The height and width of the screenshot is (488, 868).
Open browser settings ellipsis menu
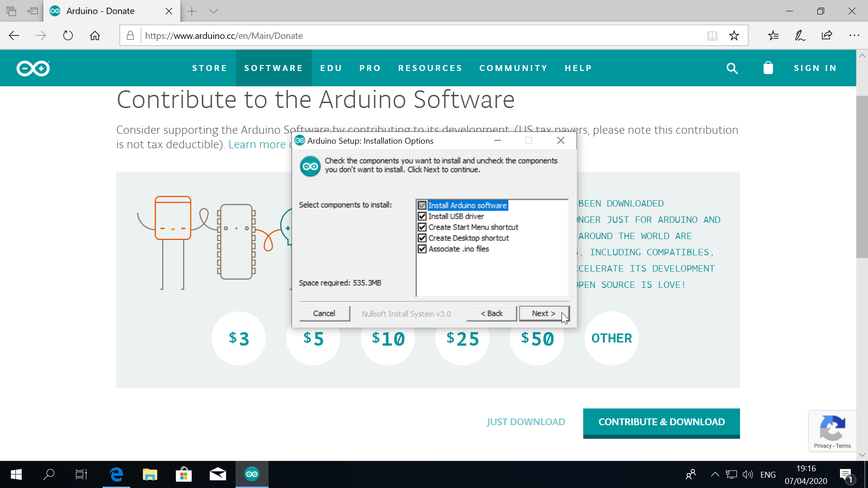[854, 36]
